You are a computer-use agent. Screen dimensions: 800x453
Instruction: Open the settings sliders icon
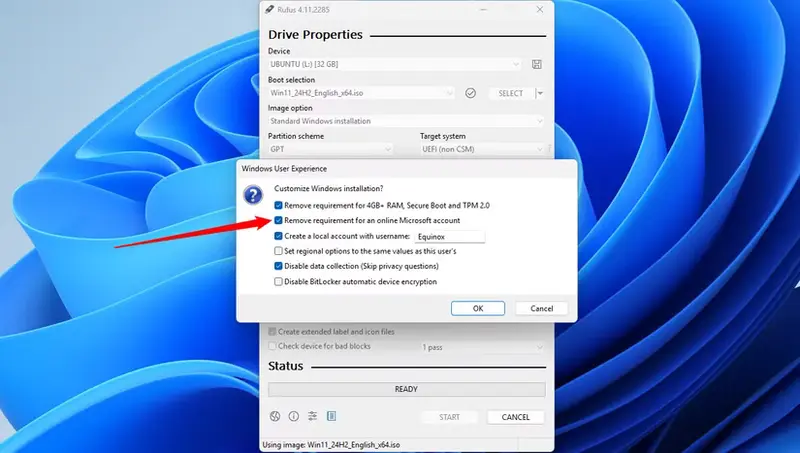coord(312,416)
